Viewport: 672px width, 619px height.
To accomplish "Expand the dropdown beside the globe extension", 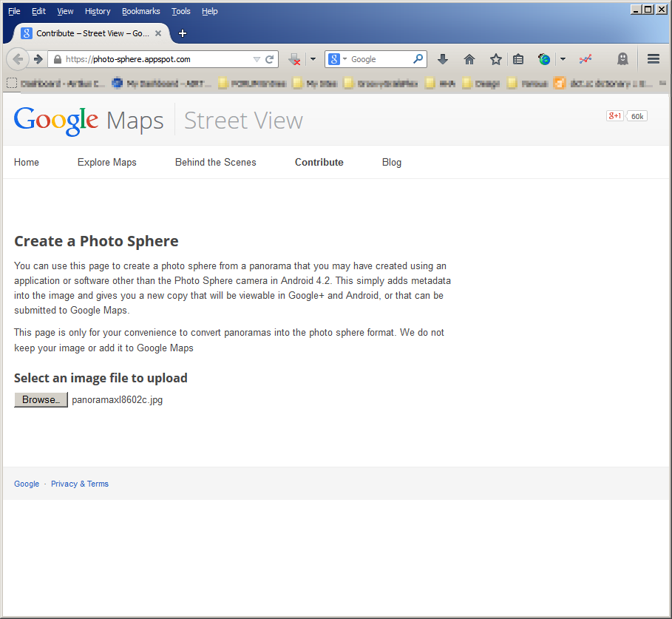I will click(x=562, y=58).
